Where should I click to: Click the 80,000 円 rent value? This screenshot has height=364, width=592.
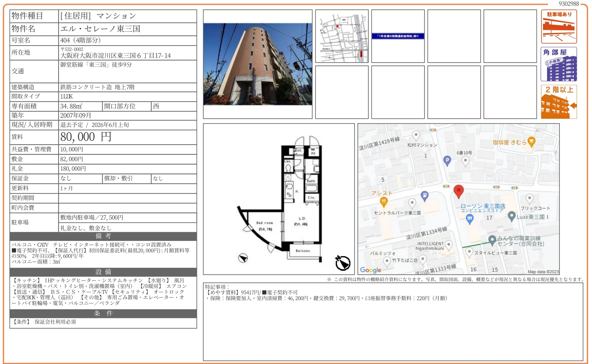click(x=86, y=137)
